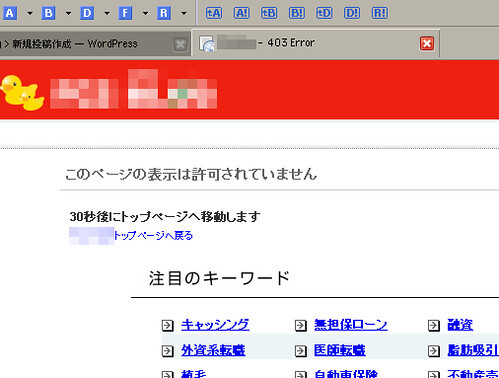
Task: Click the duck logo in red header
Action: 22,93
